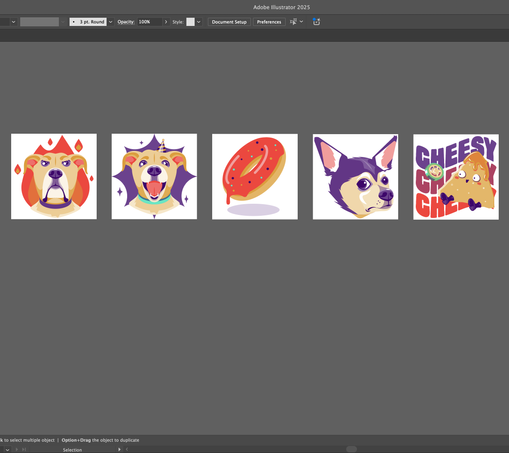Click the contextual task bar robot icon
This screenshot has height=453, width=509.
(316, 22)
